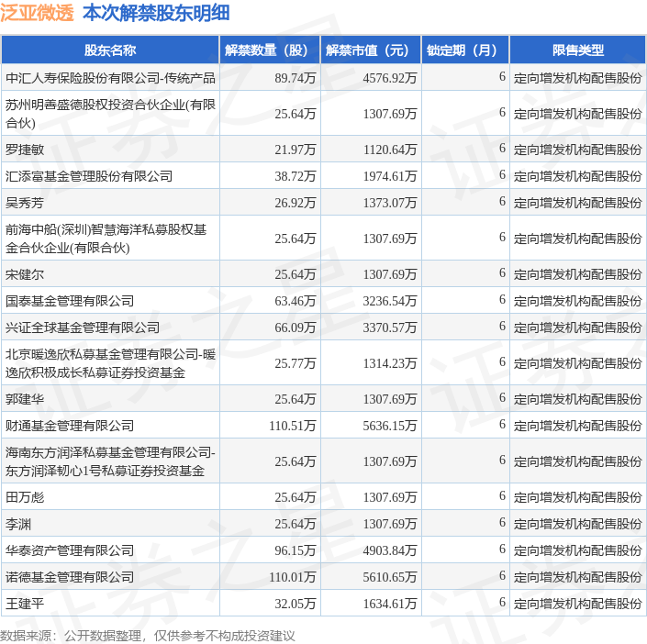Click the 本次解禁股东明细 heading
This screenshot has width=647, height=644.
156,13
